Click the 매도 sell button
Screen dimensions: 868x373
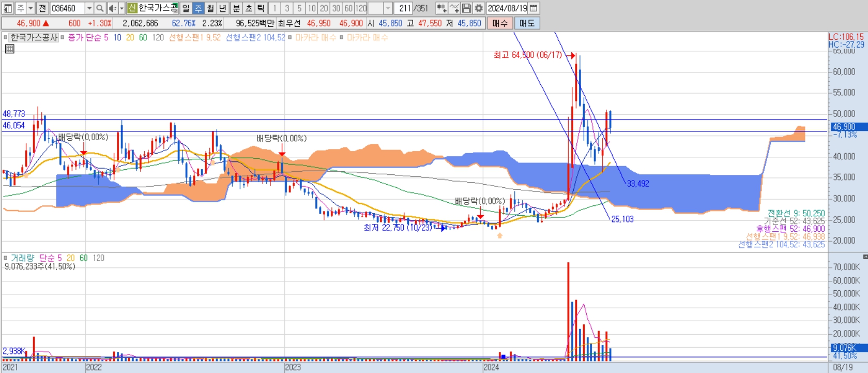coord(527,23)
